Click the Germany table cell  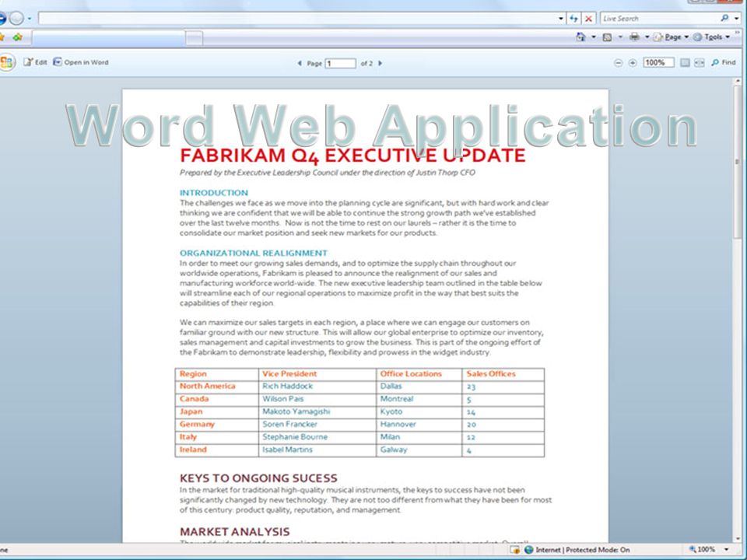point(217,425)
